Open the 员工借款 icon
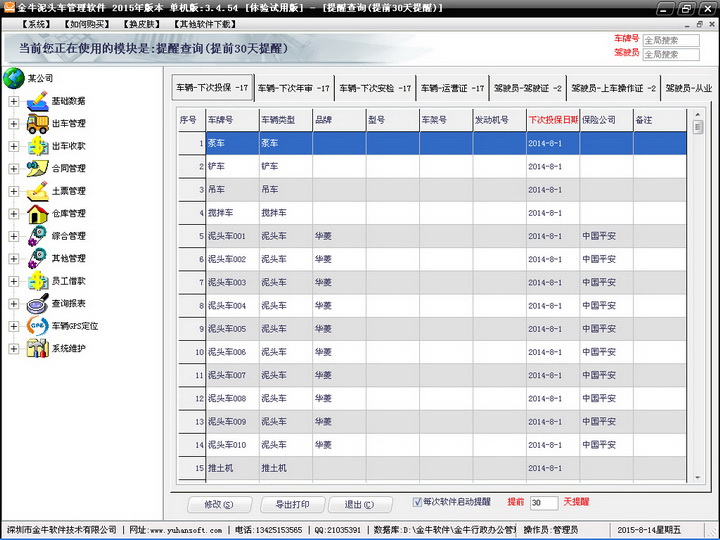The height and width of the screenshot is (540, 720). [38, 281]
